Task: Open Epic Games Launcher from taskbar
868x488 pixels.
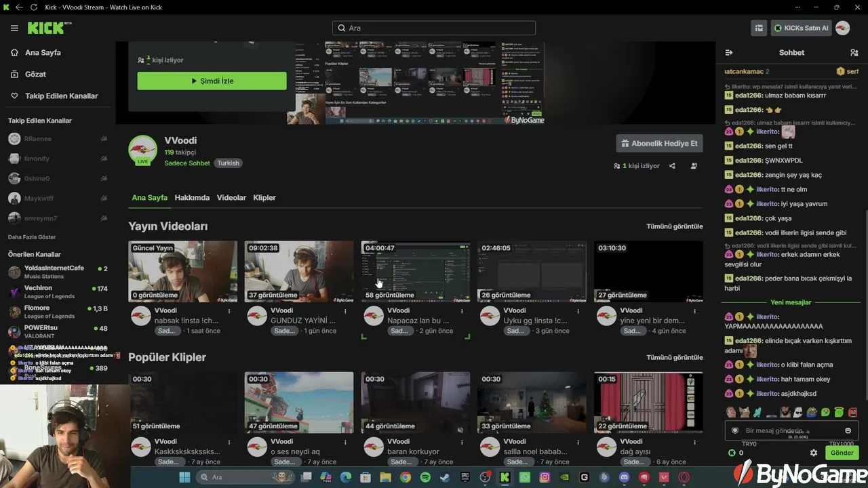Action: [465, 477]
